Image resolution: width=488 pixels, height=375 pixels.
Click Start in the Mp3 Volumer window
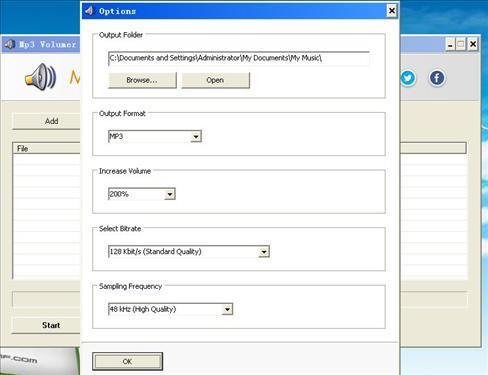click(46, 325)
